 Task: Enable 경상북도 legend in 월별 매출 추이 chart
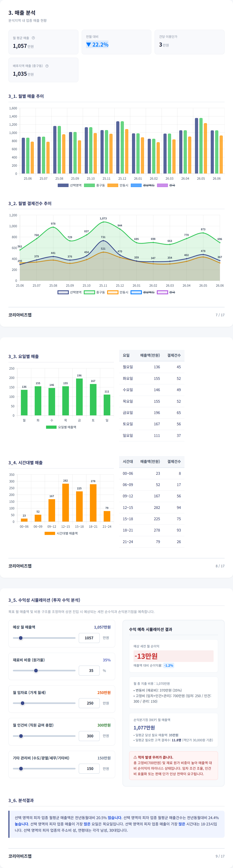pyautogui.click(x=143, y=185)
